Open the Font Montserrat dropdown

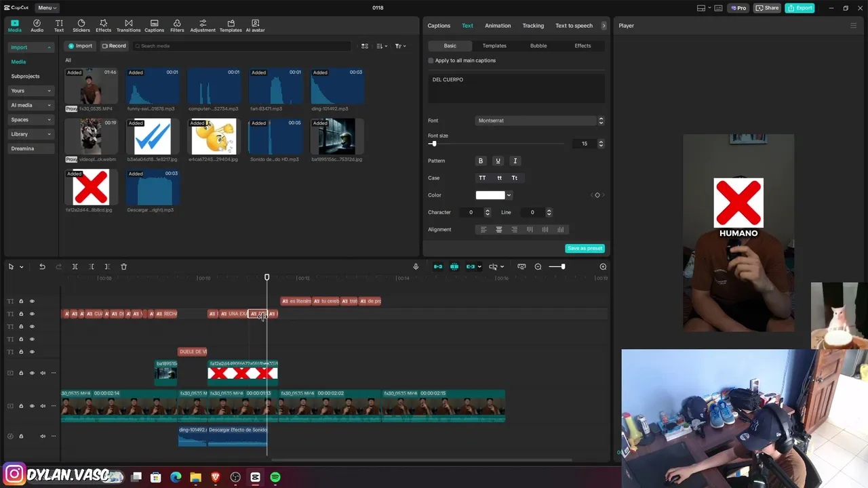coord(540,121)
